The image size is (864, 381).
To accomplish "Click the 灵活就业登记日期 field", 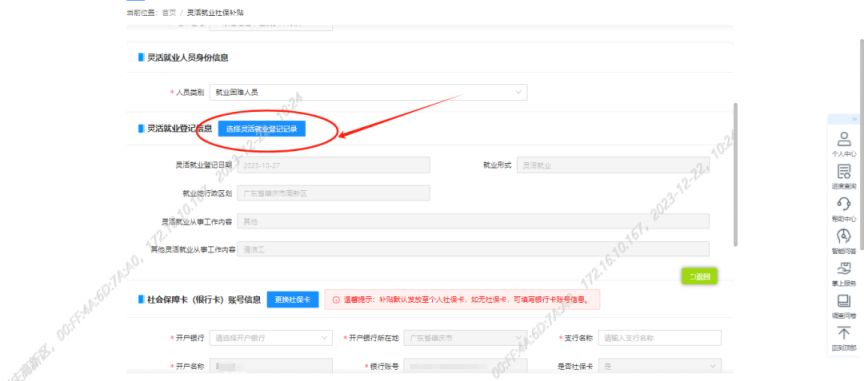I will [333, 165].
